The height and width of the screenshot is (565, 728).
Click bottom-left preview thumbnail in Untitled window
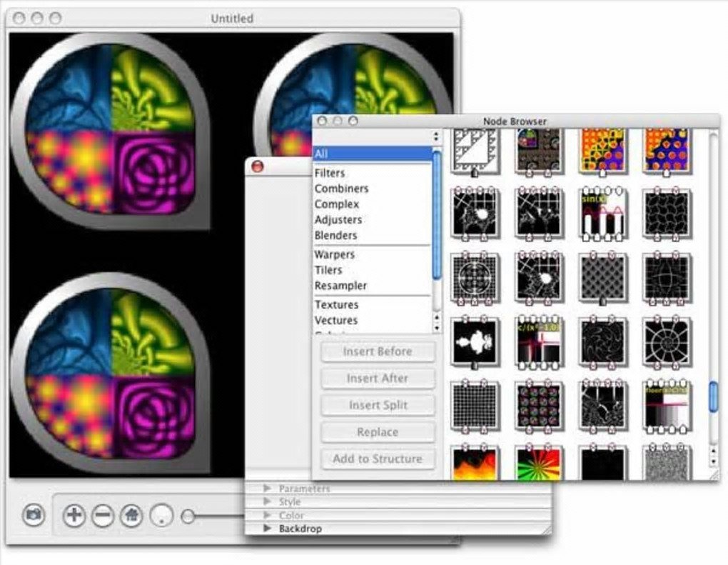(x=110, y=371)
